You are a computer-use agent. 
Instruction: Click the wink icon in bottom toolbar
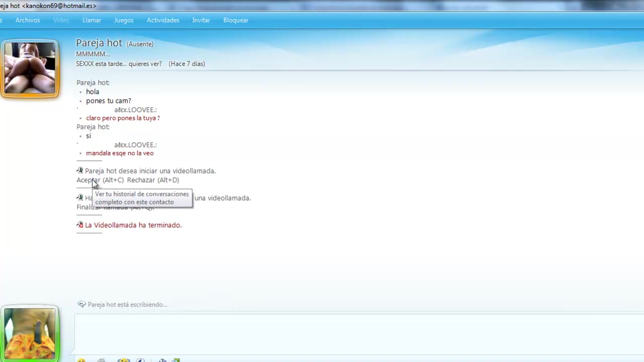[x=101, y=360]
